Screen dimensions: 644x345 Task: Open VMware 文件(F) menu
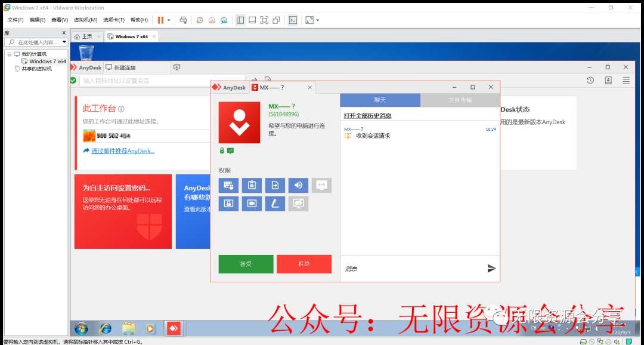tap(16, 20)
